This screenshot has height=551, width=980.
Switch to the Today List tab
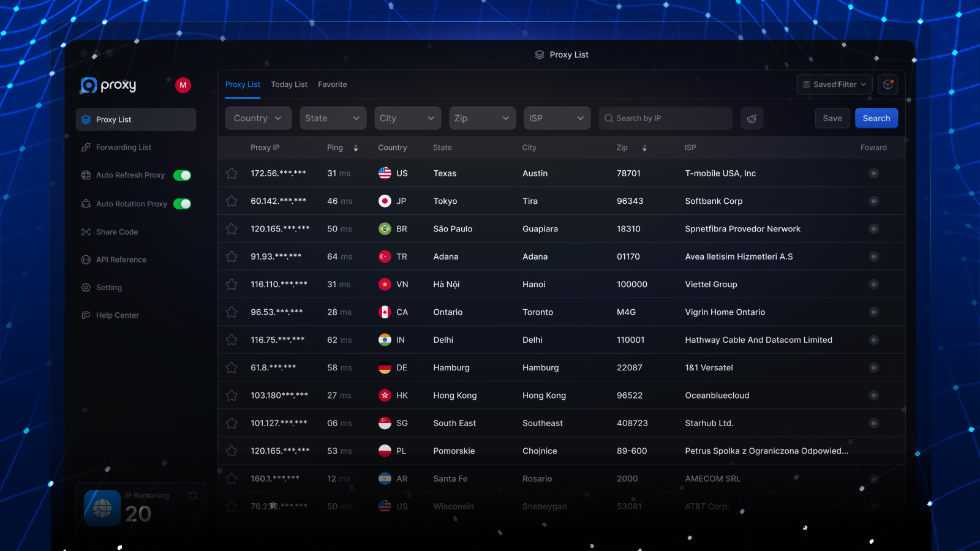(289, 84)
